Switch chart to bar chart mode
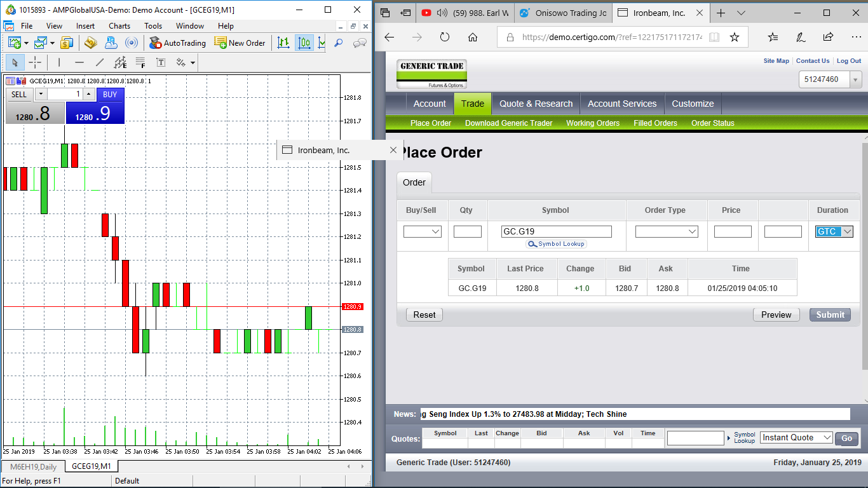The width and height of the screenshot is (868, 488). pyautogui.click(x=283, y=43)
